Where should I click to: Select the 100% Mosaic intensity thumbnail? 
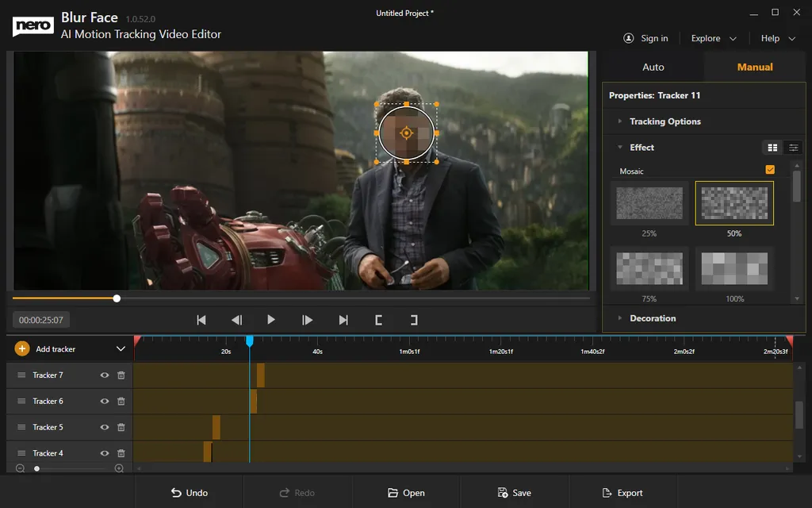(733, 269)
